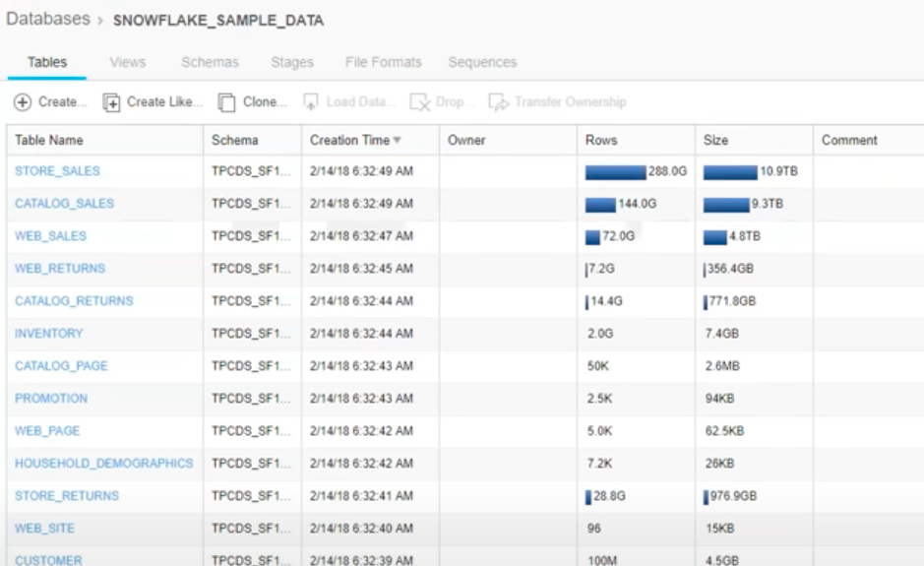Click the Comment column header
This screenshot has height=566, width=924.
coord(849,141)
